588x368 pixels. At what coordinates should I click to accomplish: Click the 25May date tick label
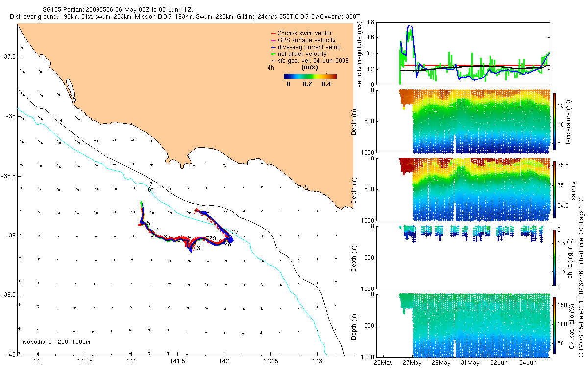(383, 362)
